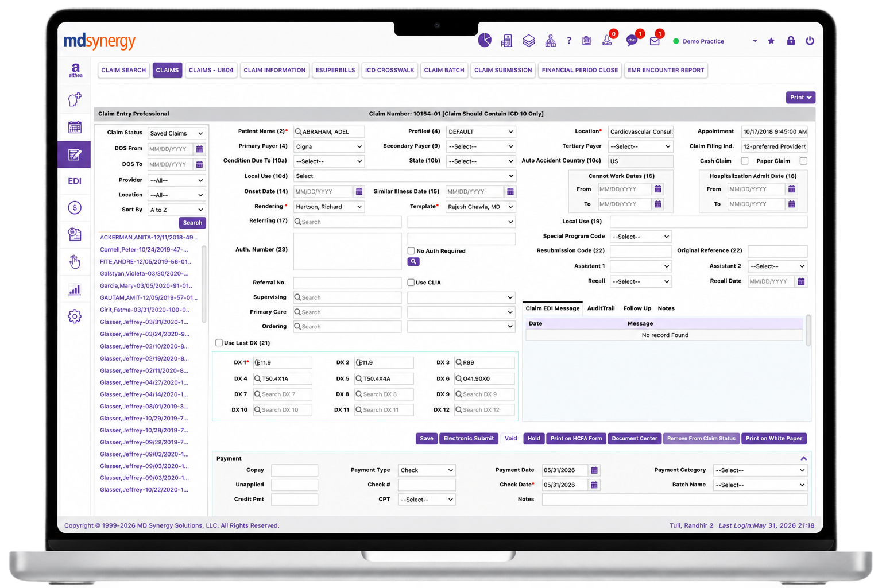The image size is (882, 588).
Task: Open the Demo Practice selector arrow
Action: [x=755, y=41]
